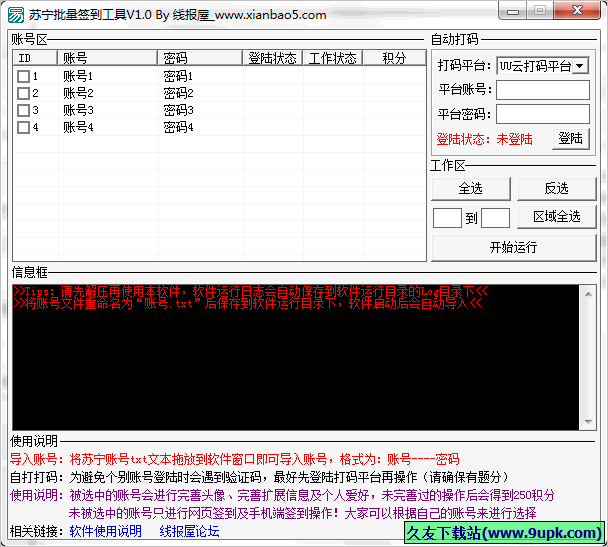The width and height of the screenshot is (608, 547).
Task: Click the 区域全选 button
Action: [x=556, y=217]
